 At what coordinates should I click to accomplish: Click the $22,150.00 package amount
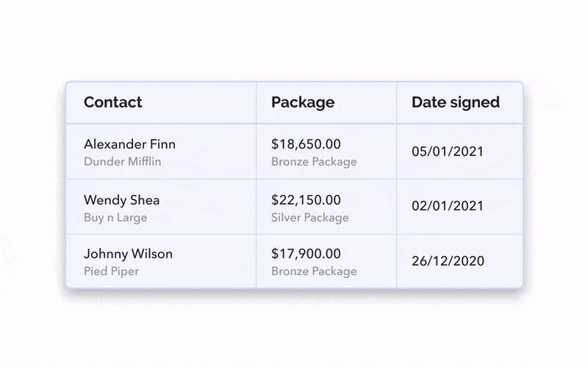[306, 200]
